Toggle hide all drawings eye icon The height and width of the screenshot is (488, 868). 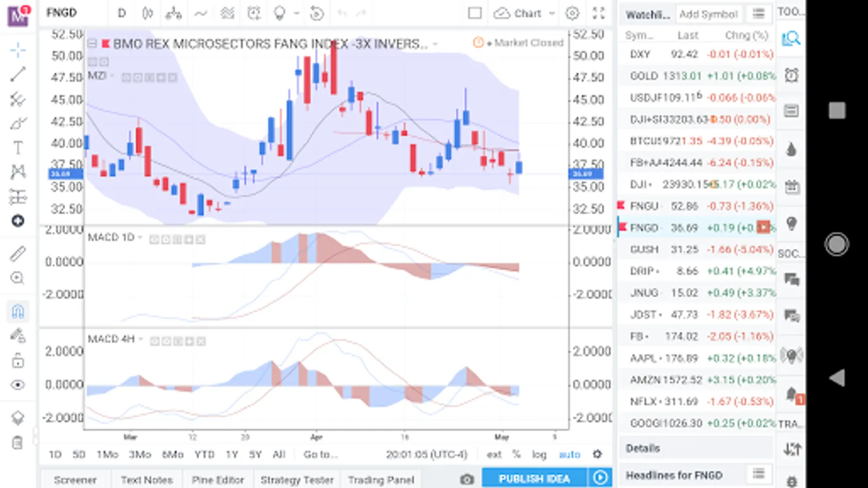pos(18,385)
